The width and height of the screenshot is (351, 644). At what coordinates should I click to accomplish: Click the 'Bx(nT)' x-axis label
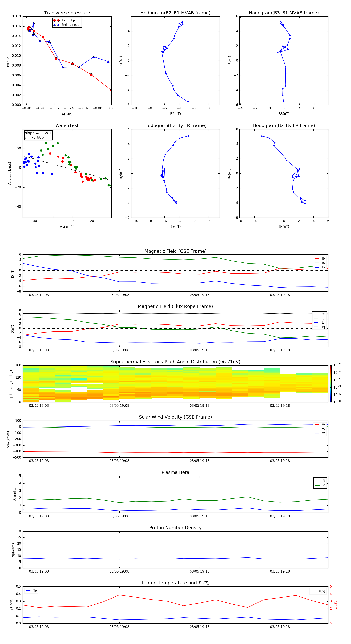[284, 227]
